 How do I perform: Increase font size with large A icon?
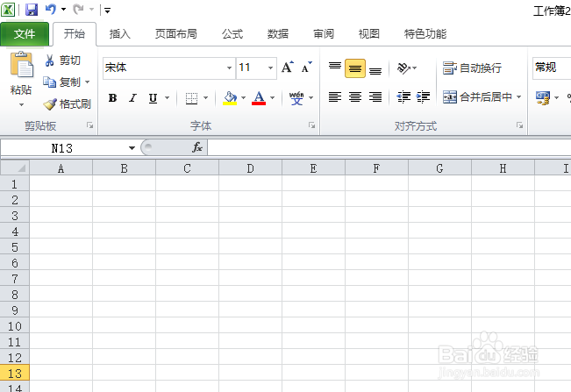coord(288,68)
